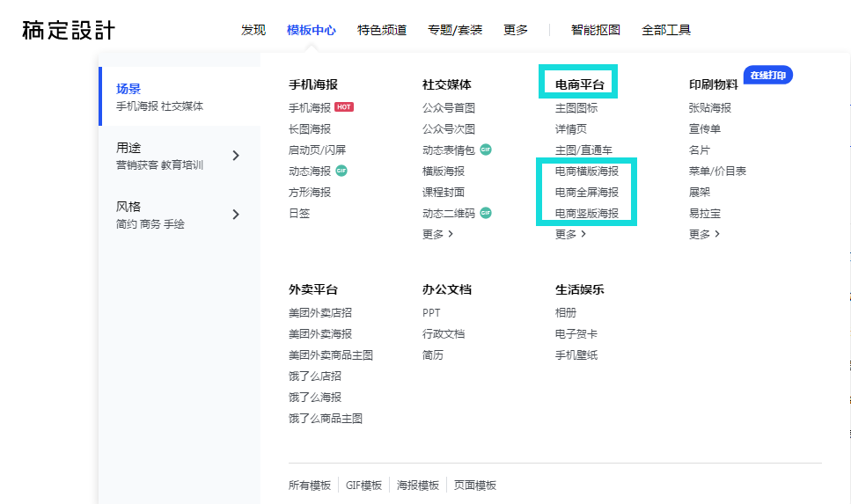851x504 pixels.
Task: Open 更多 under 社交媒体
Action: coord(437,234)
